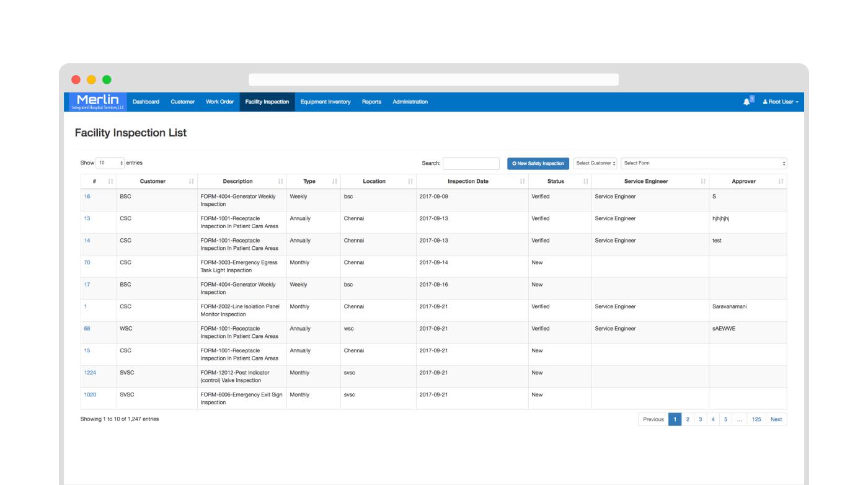868x485 pixels.
Task: Expand the Select Form dropdown
Action: click(704, 163)
